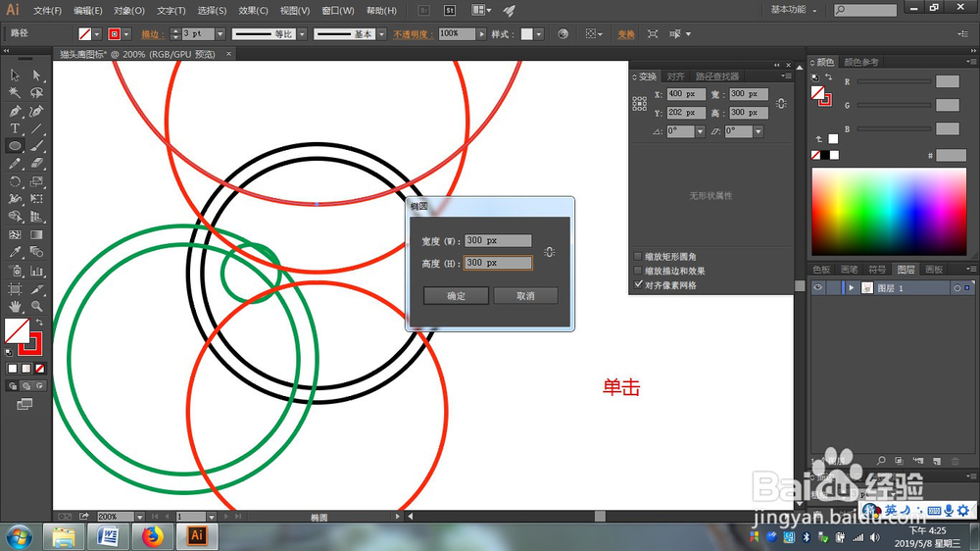980x551 pixels.
Task: Hide 图层 1 with the eye icon
Action: [x=817, y=287]
